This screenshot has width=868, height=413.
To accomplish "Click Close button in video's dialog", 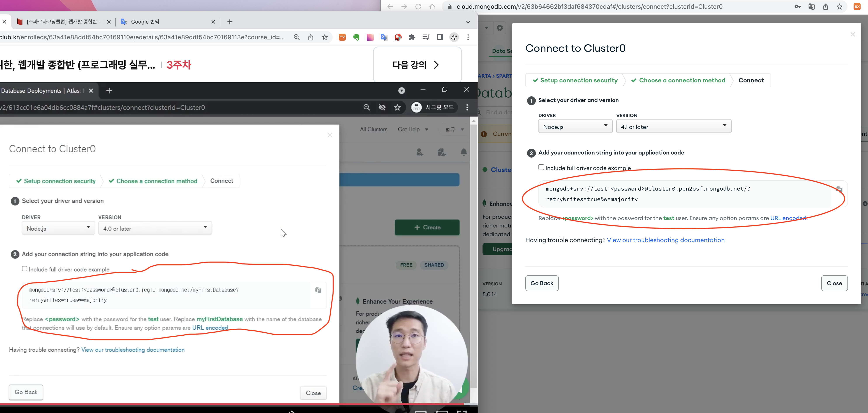I will tap(313, 393).
